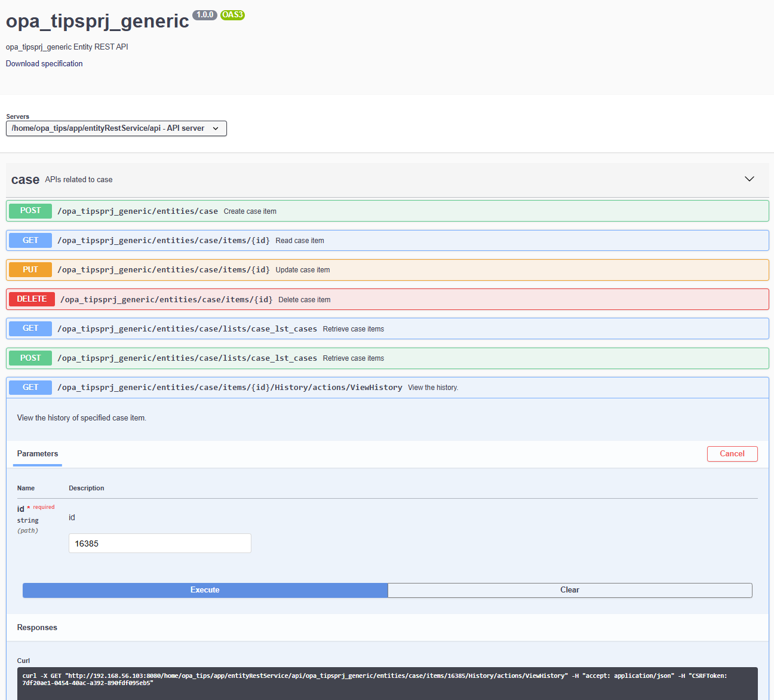Image resolution: width=774 pixels, height=700 pixels.
Task: Click the Responses heading
Action: click(37, 628)
